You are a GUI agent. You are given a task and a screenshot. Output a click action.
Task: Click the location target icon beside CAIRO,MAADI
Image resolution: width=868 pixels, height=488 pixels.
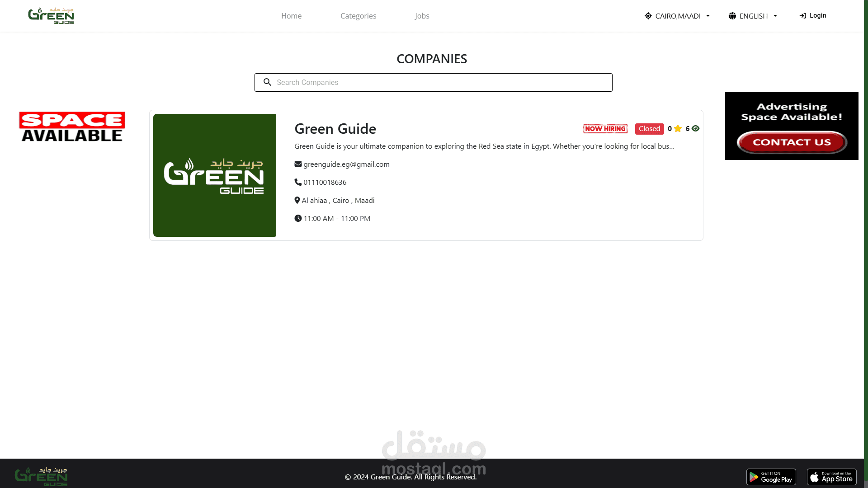(648, 16)
